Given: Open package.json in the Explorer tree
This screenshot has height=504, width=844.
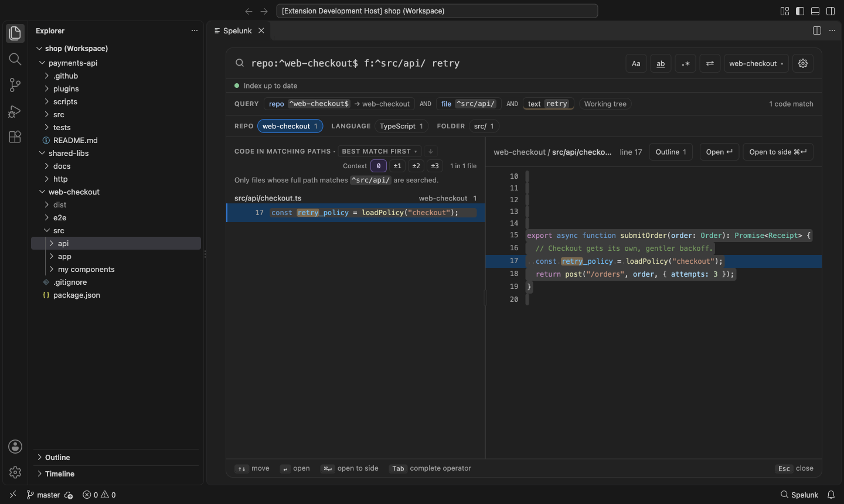Looking at the screenshot, I should [x=116, y=295].
